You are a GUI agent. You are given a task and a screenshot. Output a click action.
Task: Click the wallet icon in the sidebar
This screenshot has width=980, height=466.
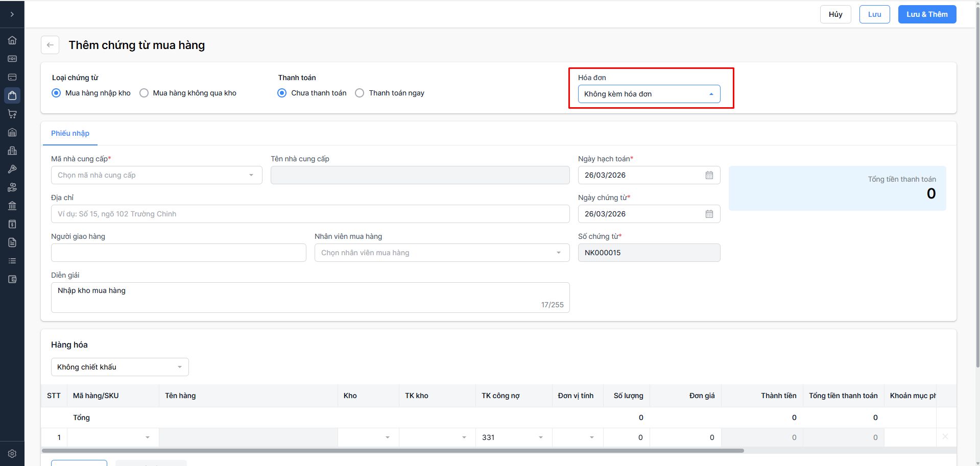pos(12,279)
